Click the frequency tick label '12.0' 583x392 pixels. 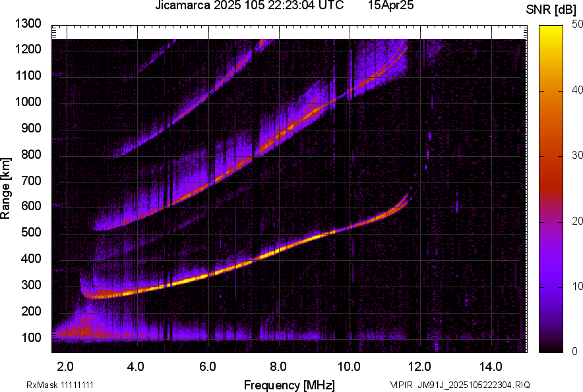[420, 367]
